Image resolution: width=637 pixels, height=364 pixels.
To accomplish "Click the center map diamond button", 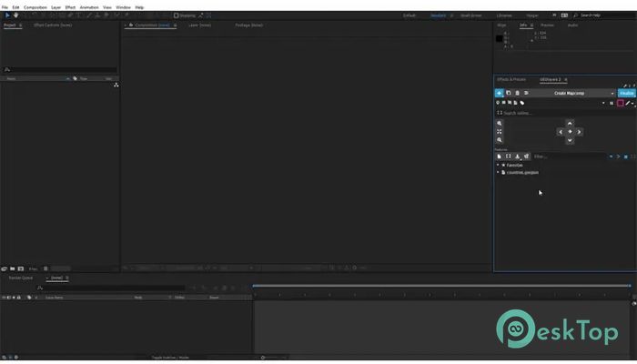I will coord(570,132).
